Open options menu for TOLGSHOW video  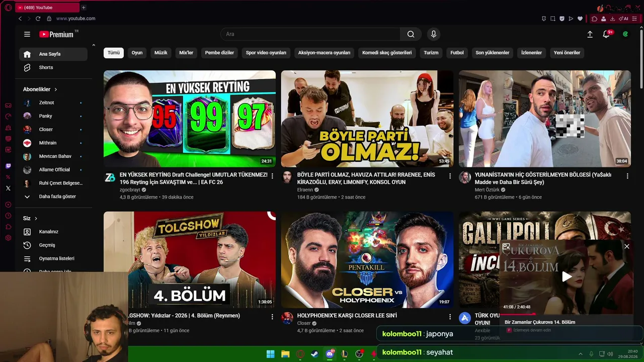(272, 317)
